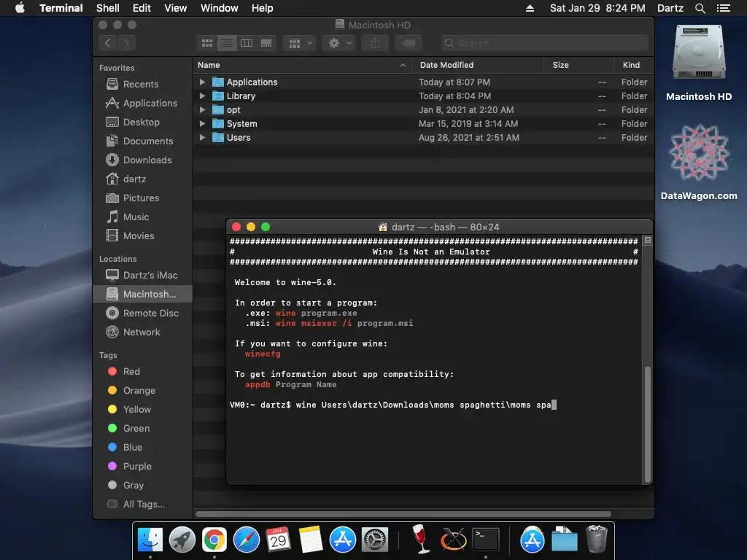Click the menu bar clock
This screenshot has width=747, height=560.
pyautogui.click(x=597, y=8)
